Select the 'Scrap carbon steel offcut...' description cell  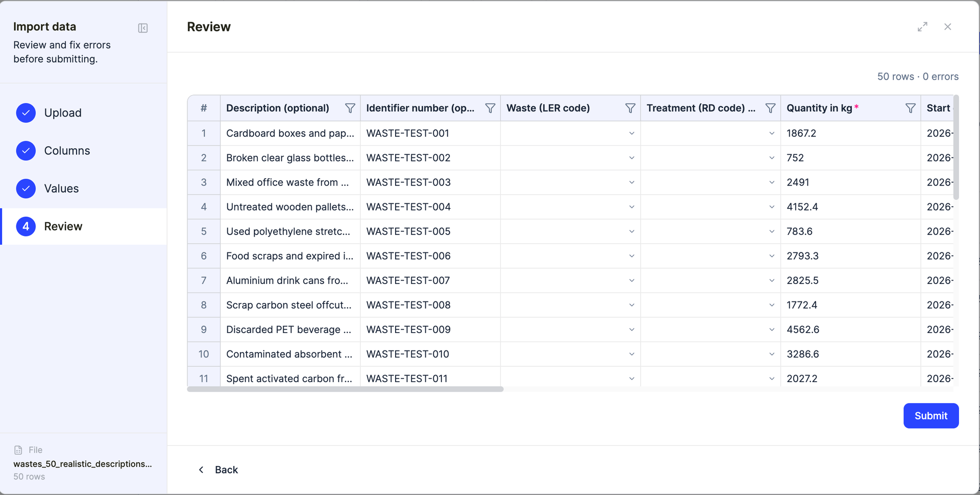click(290, 305)
